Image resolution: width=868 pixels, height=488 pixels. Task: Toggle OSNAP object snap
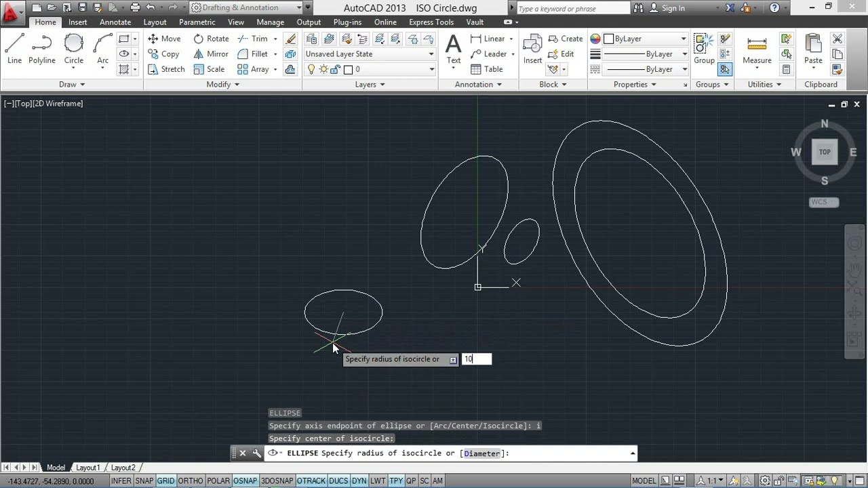point(245,481)
